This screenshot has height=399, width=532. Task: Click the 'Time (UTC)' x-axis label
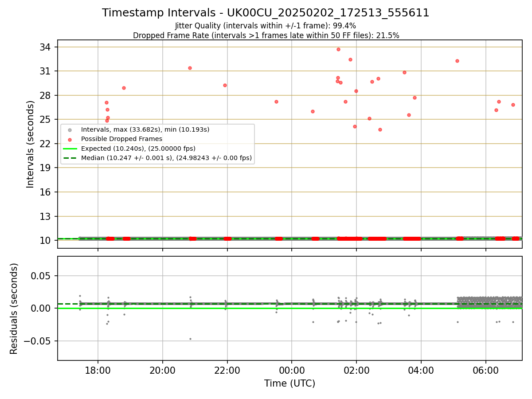[289, 383]
